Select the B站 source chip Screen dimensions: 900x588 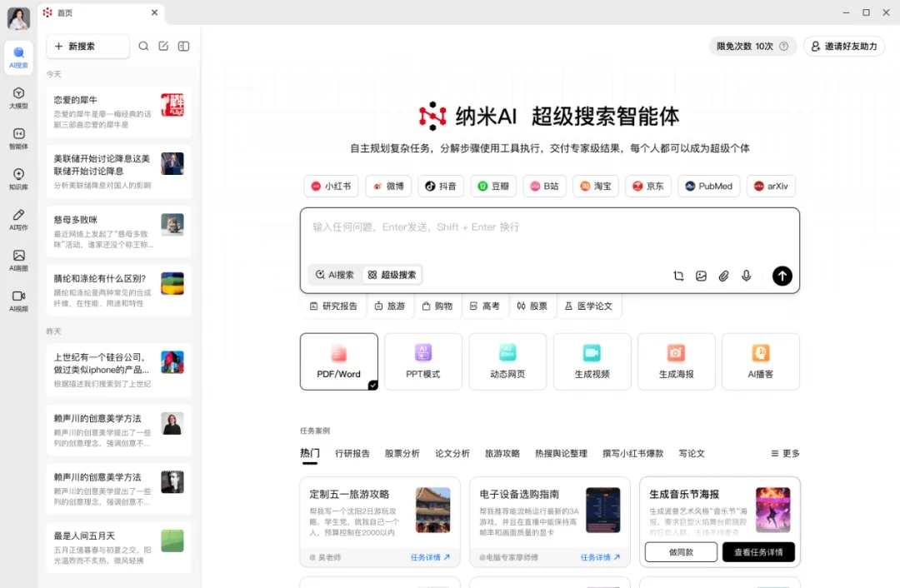click(x=544, y=186)
